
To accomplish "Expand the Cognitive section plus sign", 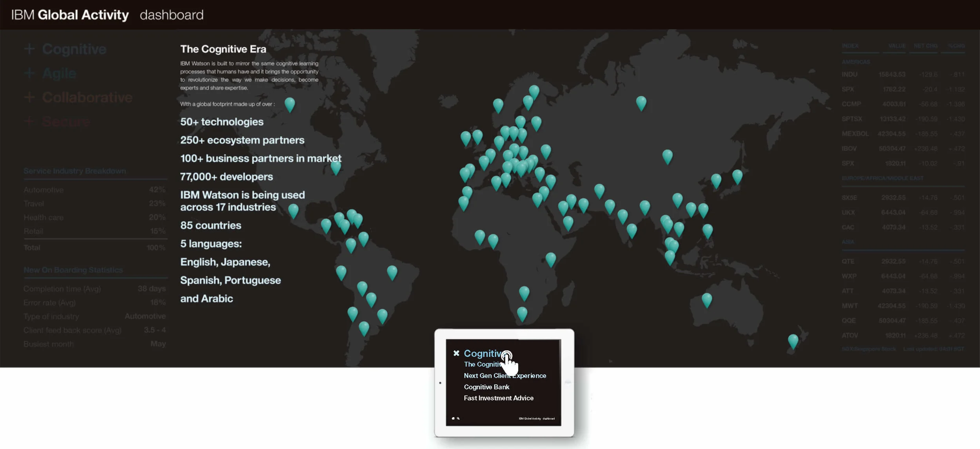I will [29, 49].
